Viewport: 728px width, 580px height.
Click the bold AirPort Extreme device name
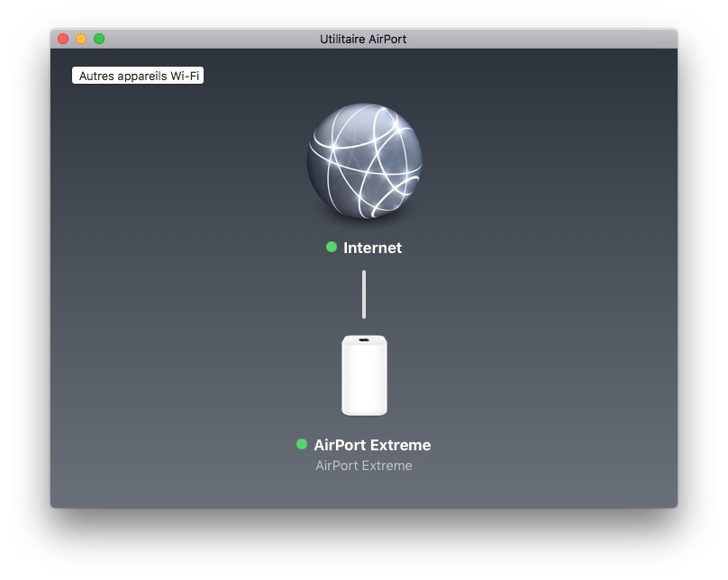pos(372,445)
